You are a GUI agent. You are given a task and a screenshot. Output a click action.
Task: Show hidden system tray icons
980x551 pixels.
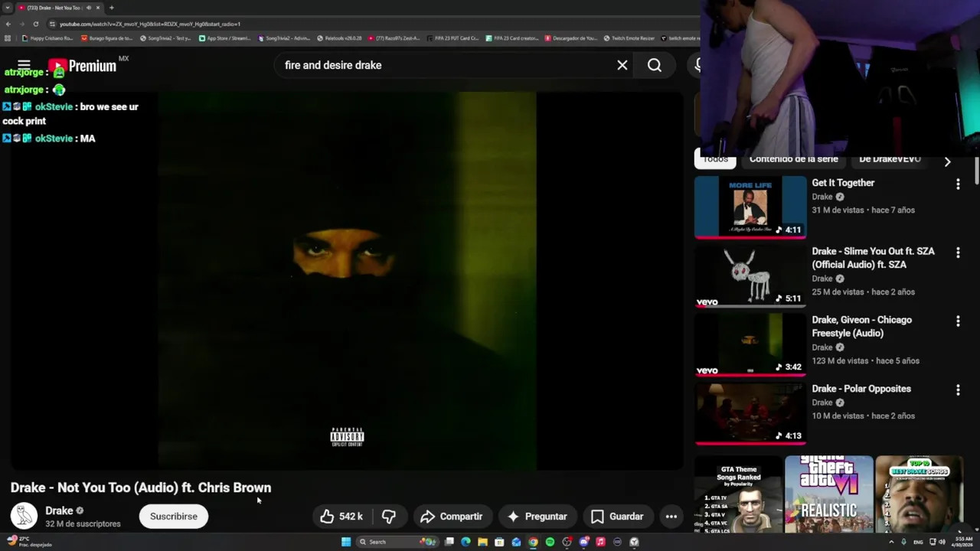890,542
